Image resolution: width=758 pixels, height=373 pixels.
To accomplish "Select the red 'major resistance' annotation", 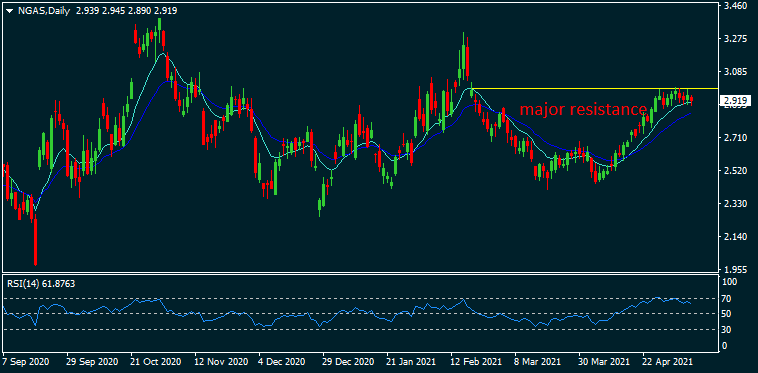I will 583,110.
